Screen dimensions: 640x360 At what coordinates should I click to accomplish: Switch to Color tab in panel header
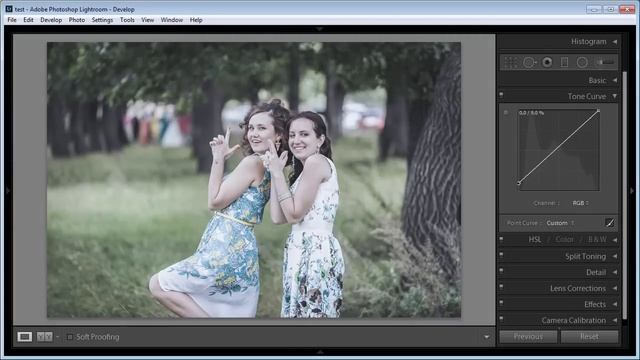[564, 240]
